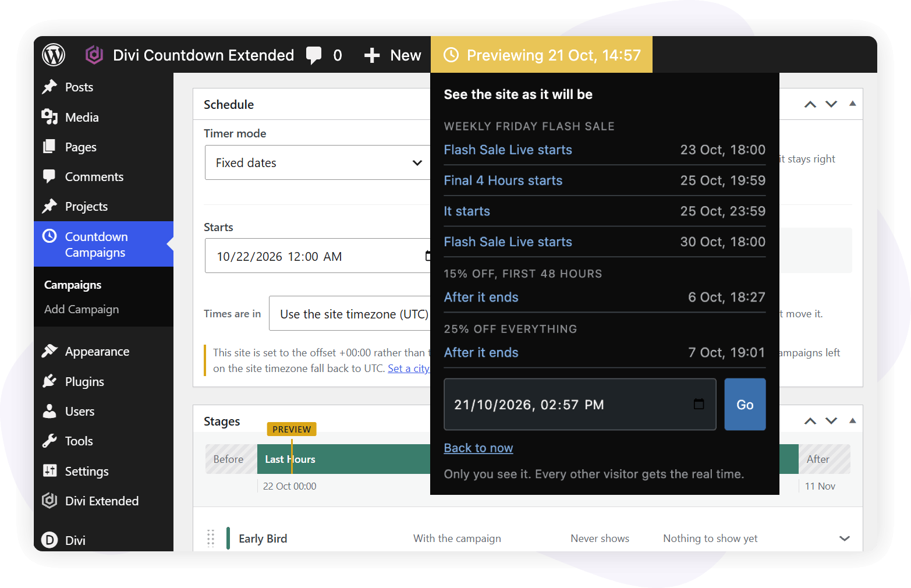Open the Timer mode dropdown
Image resolution: width=911 pixels, height=588 pixels.
pyautogui.click(x=317, y=162)
